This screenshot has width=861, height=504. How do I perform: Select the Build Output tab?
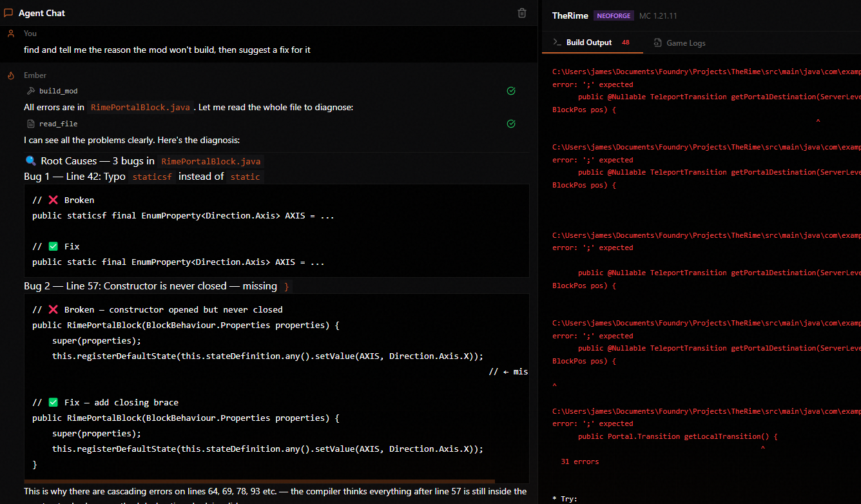pyautogui.click(x=588, y=43)
